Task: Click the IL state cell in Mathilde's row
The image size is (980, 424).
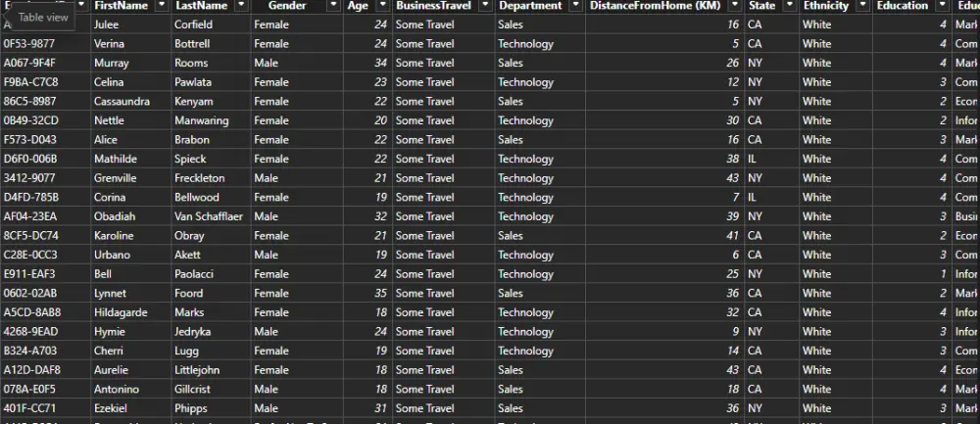Action: coord(755,159)
